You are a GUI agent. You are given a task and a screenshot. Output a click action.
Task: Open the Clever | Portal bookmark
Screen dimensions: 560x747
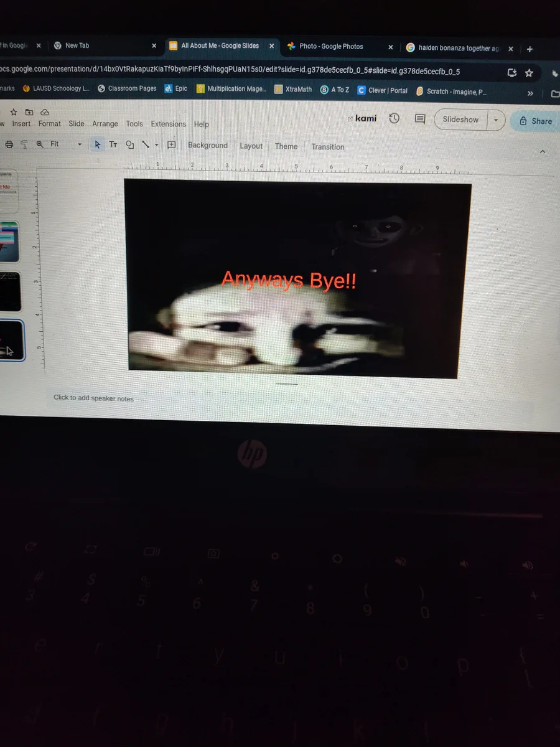(x=383, y=90)
